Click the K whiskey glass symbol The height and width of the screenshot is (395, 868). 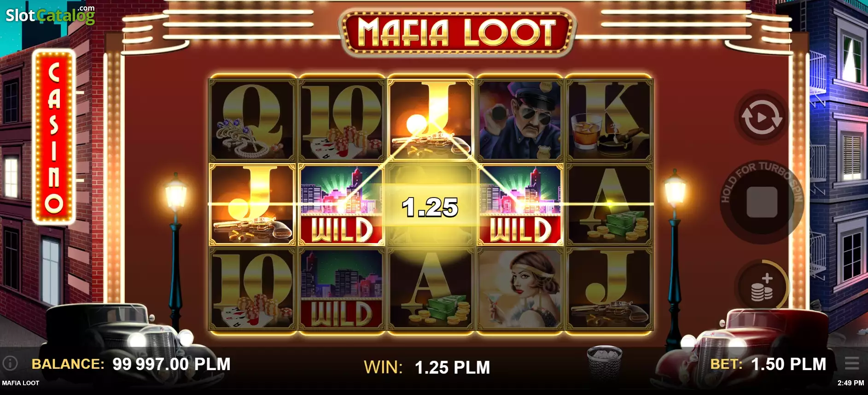point(609,120)
